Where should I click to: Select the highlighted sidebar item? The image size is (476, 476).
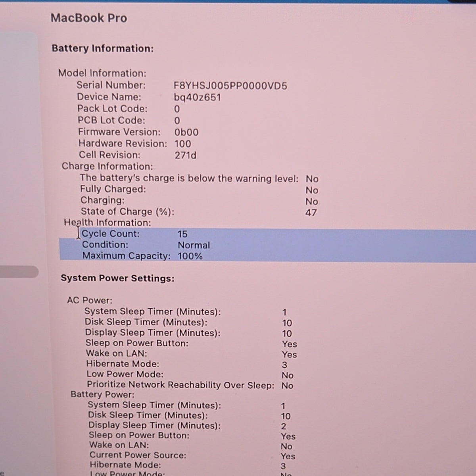[x=19, y=272]
